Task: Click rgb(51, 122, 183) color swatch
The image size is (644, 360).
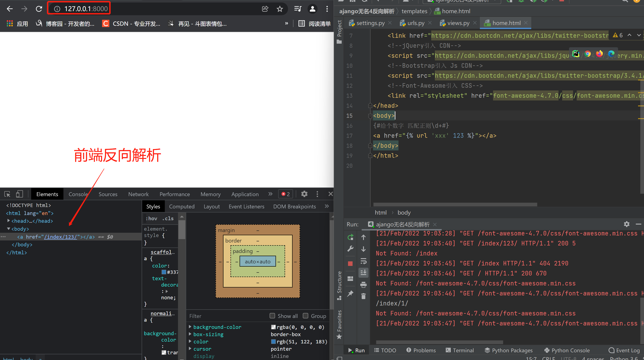Action: click(x=273, y=342)
